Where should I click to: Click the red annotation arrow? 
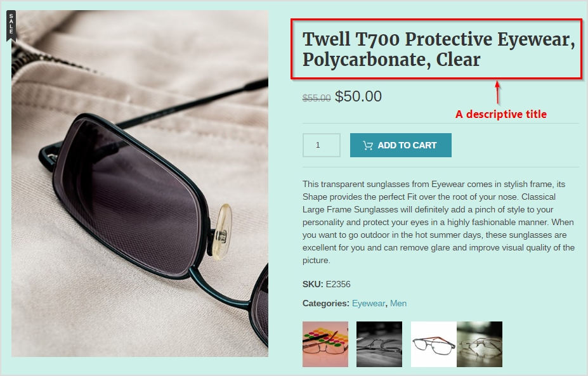[498, 92]
